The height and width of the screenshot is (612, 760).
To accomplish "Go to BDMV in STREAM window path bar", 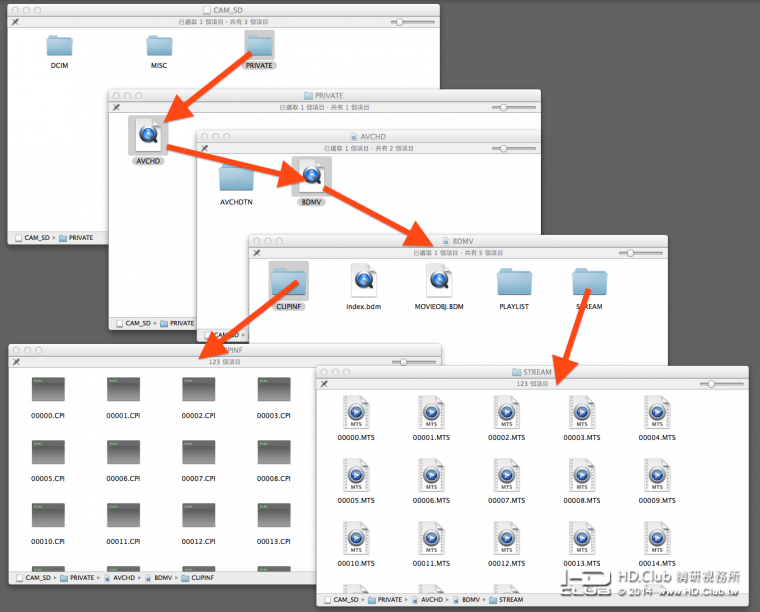I will click(467, 599).
